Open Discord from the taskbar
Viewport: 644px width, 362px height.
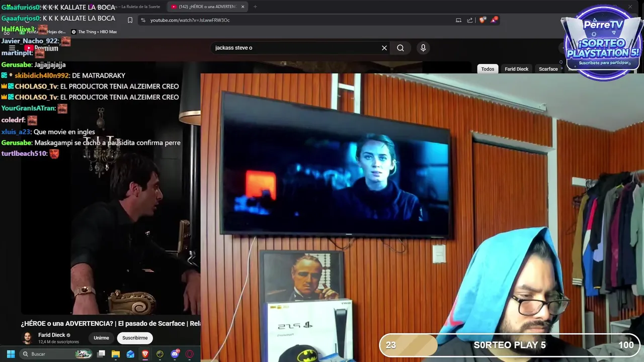(x=175, y=354)
